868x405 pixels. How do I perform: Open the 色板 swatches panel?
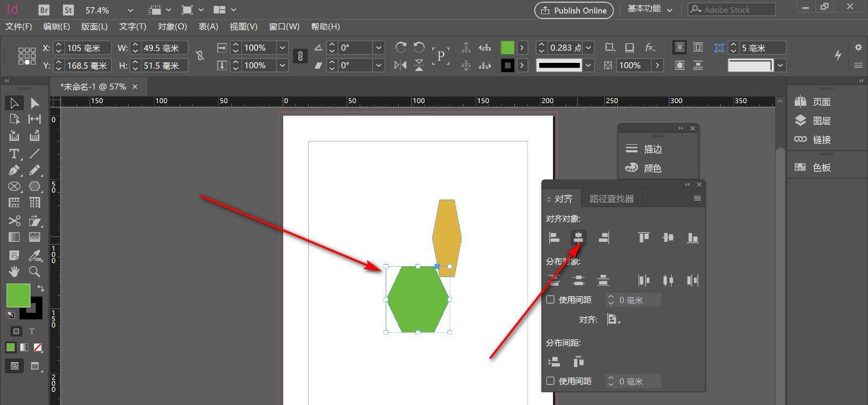[821, 168]
